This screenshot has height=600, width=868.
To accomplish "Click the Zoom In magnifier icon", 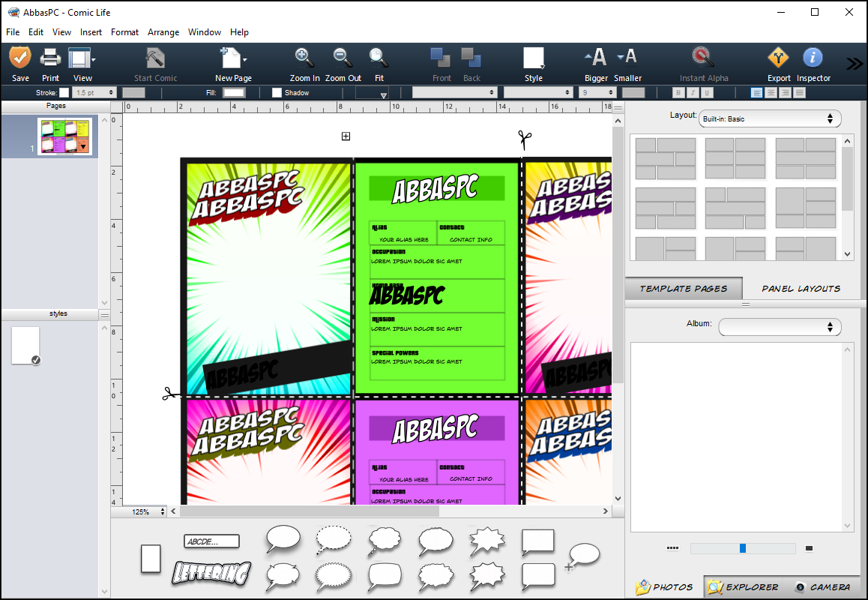I will click(x=304, y=58).
